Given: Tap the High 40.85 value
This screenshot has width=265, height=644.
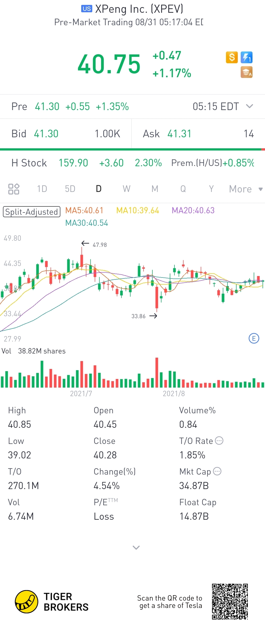Looking at the screenshot, I should coord(20,424).
